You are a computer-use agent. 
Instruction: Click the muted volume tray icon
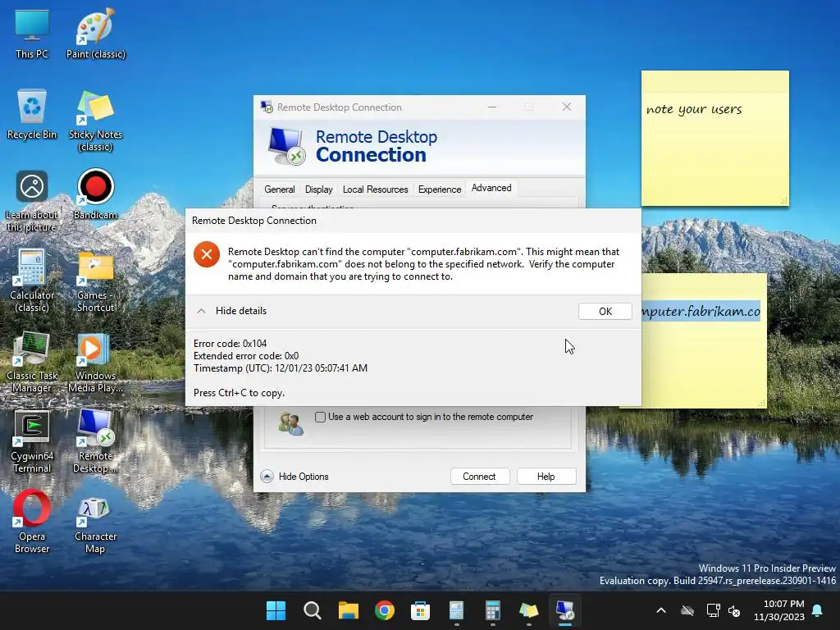[734, 610]
